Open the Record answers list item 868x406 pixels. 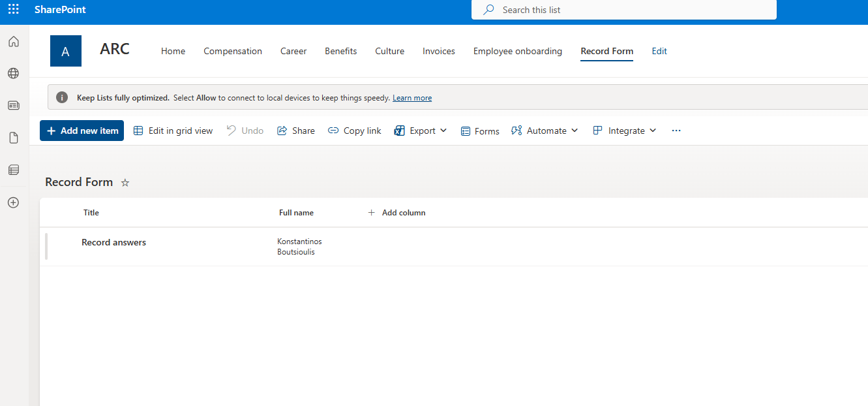click(113, 242)
